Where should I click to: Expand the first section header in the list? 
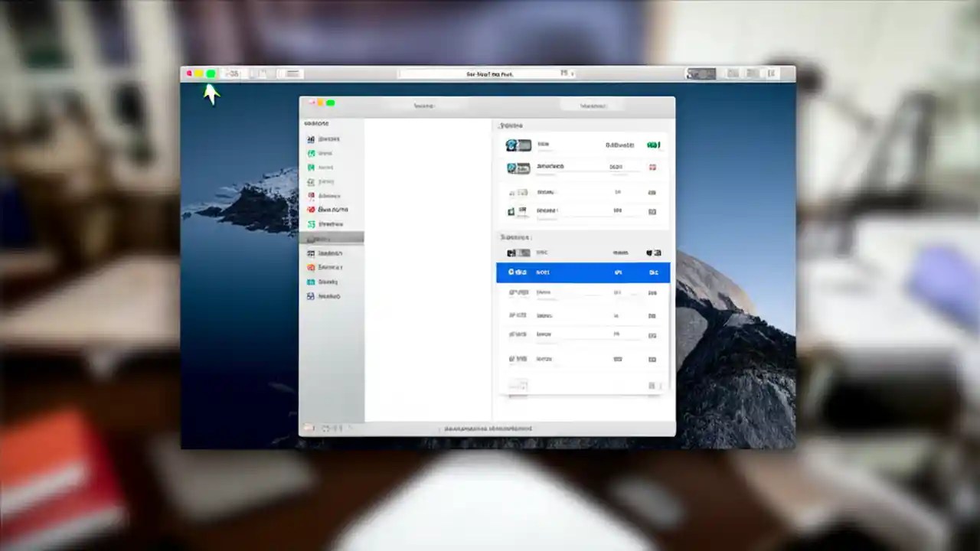[x=509, y=125]
